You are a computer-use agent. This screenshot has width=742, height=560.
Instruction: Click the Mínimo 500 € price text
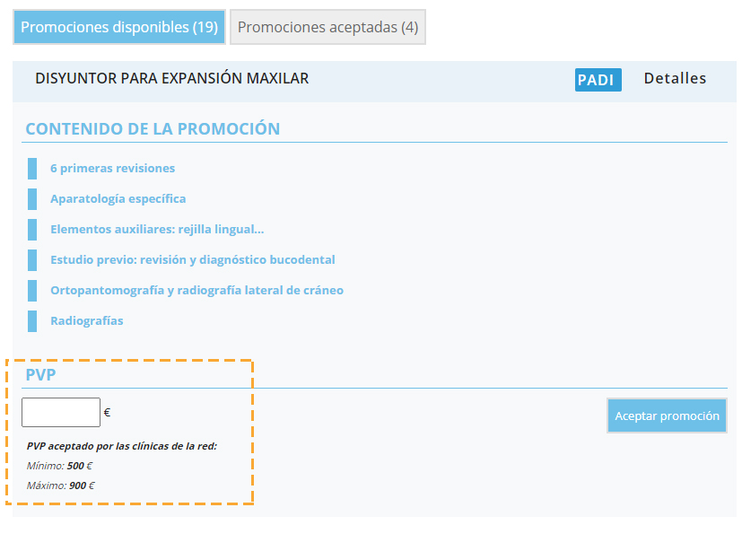(60, 466)
